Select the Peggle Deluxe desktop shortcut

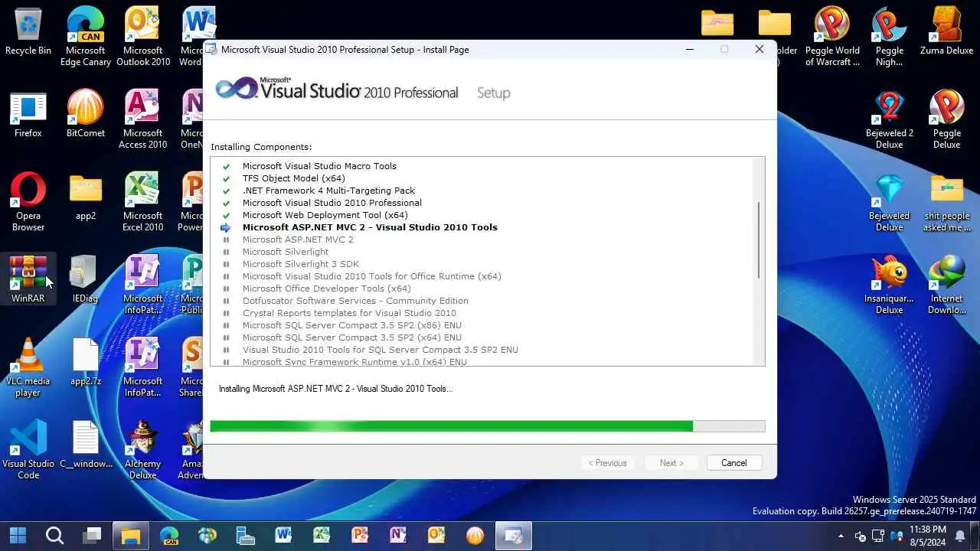pyautogui.click(x=947, y=119)
